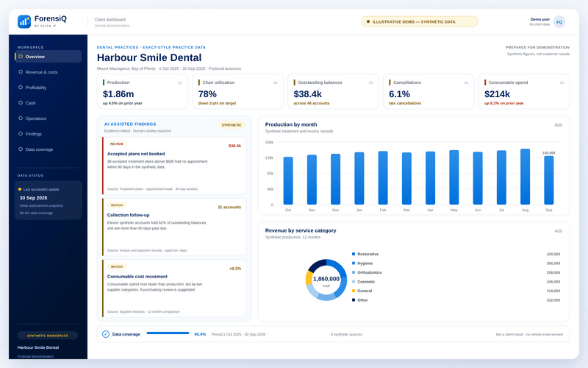588x368 pixels.
Task: Click the circle icon beside Cash
Action: click(x=21, y=102)
